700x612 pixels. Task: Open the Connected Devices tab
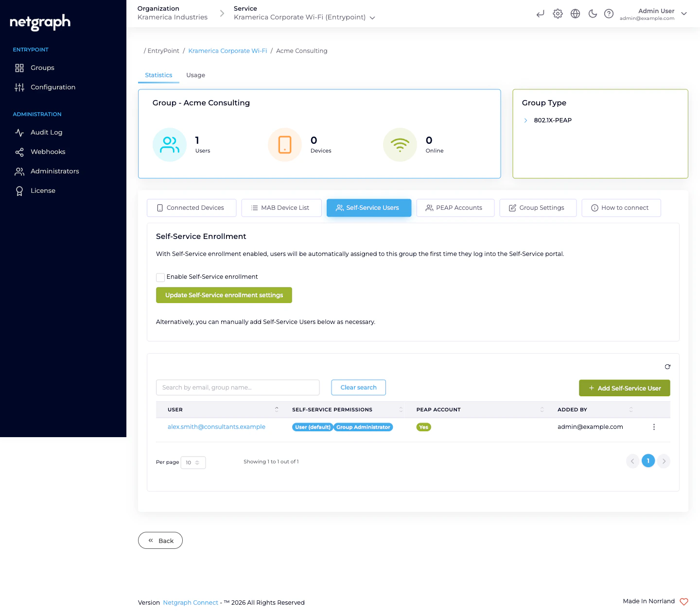point(192,208)
